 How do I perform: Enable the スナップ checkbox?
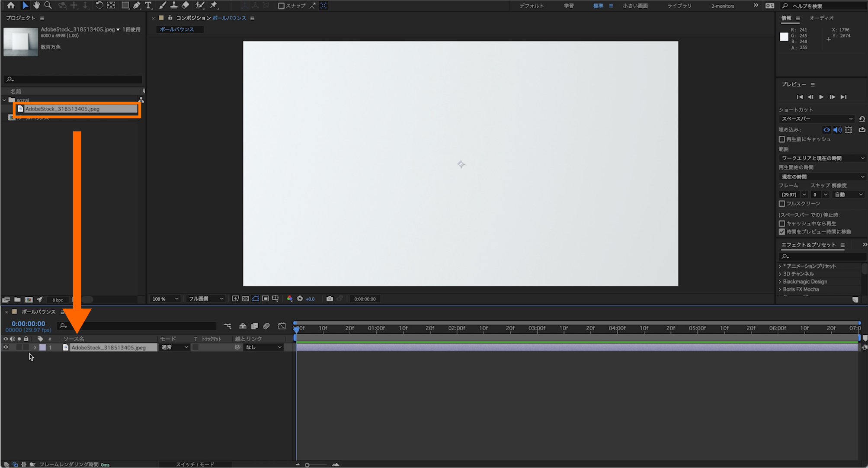(x=281, y=6)
